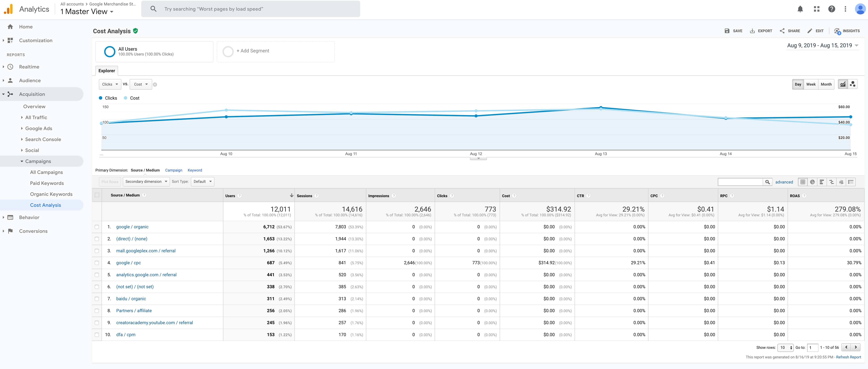
Task: Click the Analytics logo
Action: click(x=8, y=9)
